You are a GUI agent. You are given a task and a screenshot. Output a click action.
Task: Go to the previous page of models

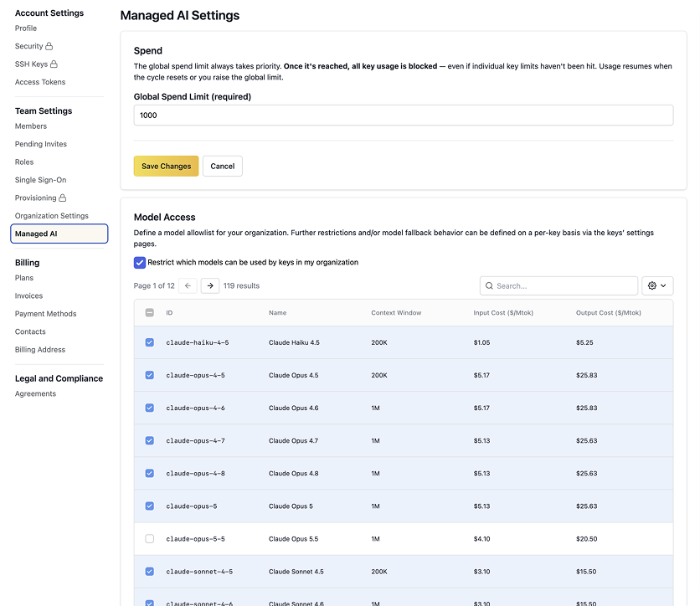pos(188,285)
